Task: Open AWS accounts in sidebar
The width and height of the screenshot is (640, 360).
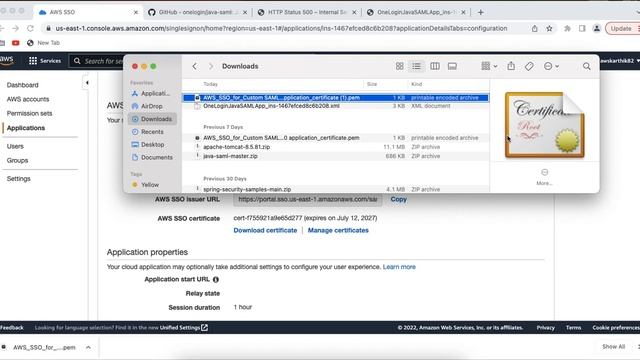Action: point(28,99)
